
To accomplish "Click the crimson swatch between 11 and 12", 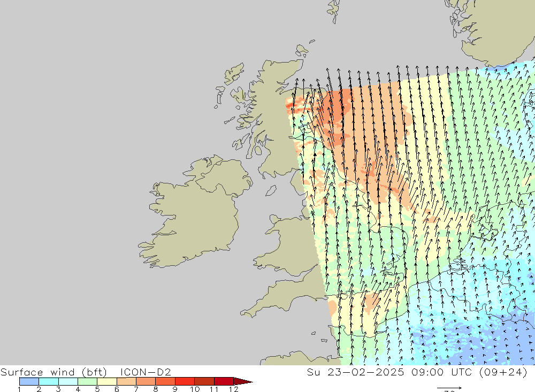I will pos(224,381).
